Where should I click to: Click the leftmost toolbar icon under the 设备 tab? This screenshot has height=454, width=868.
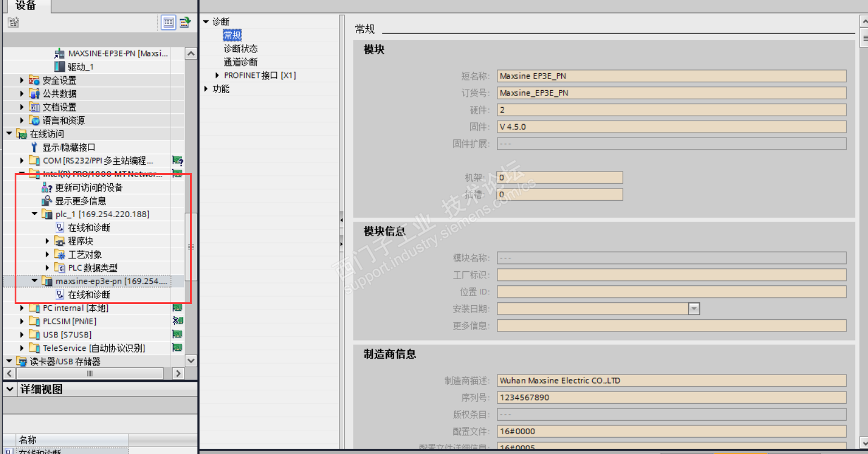(13, 23)
